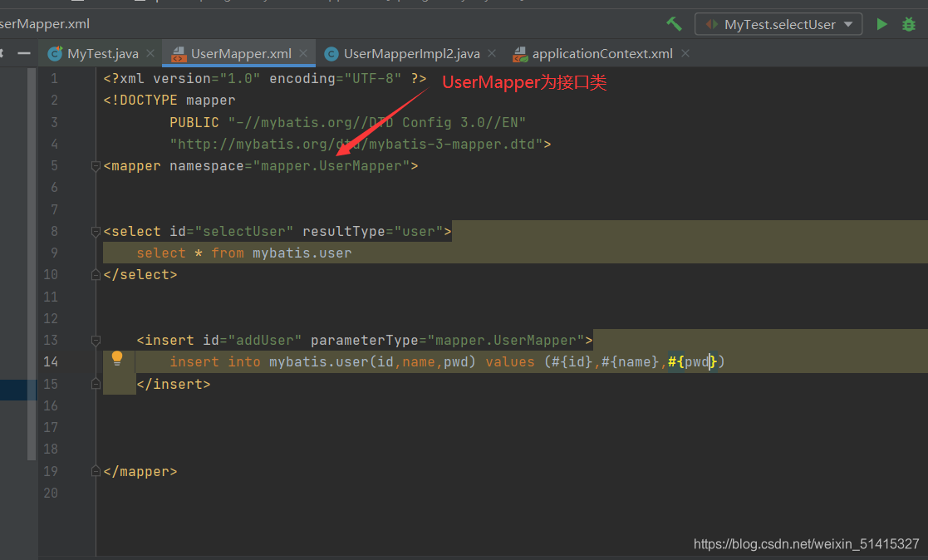Click the green hammer Build Project icon
The width and height of the screenshot is (928, 560).
coord(674,24)
